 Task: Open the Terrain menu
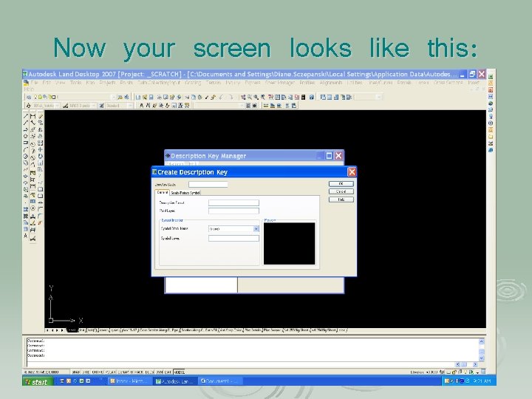(213, 83)
